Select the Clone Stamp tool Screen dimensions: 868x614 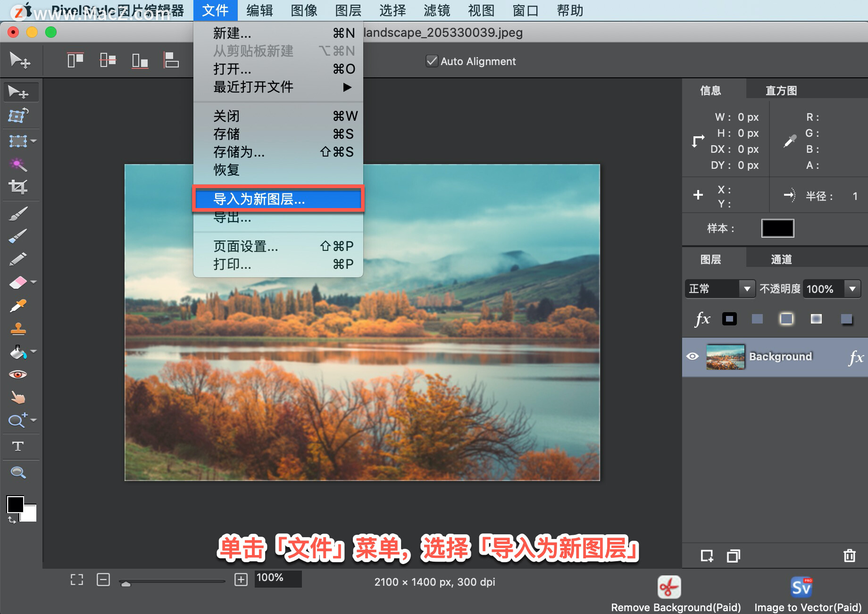coord(19,329)
